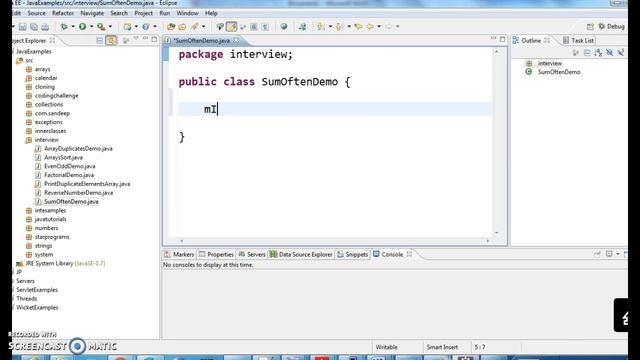Select the codingchallenge package
Viewport: 640px width, 360px height.
[x=56, y=96]
